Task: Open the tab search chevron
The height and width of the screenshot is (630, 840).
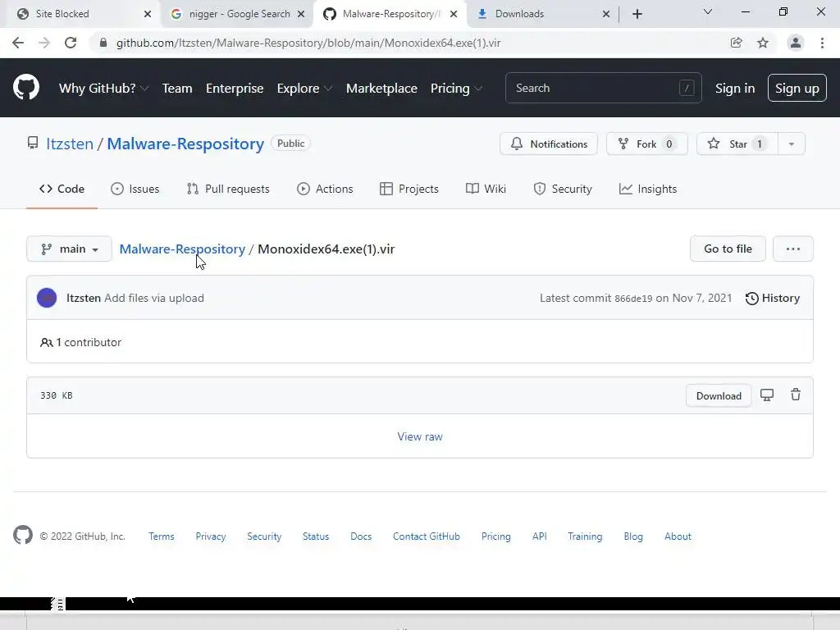Action: (708, 11)
